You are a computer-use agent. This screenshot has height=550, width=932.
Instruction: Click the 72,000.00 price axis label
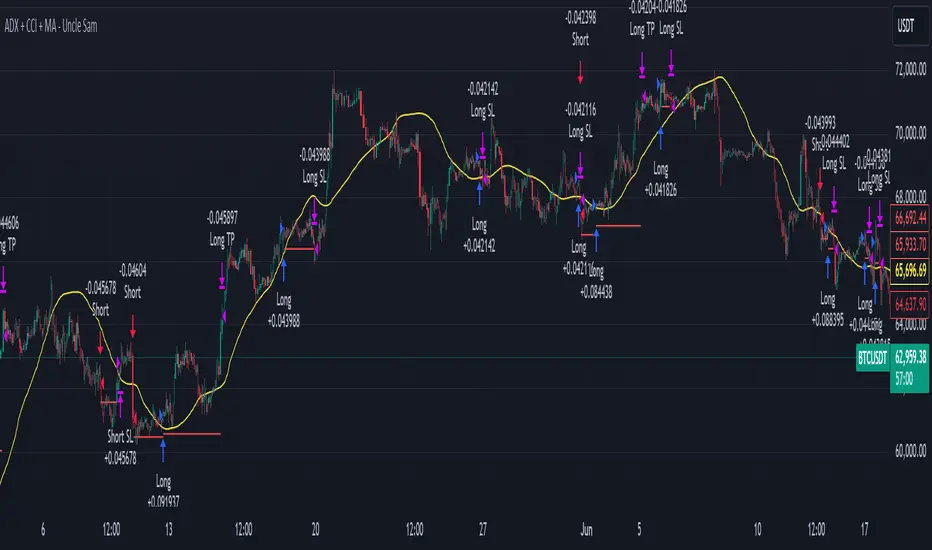(x=904, y=71)
